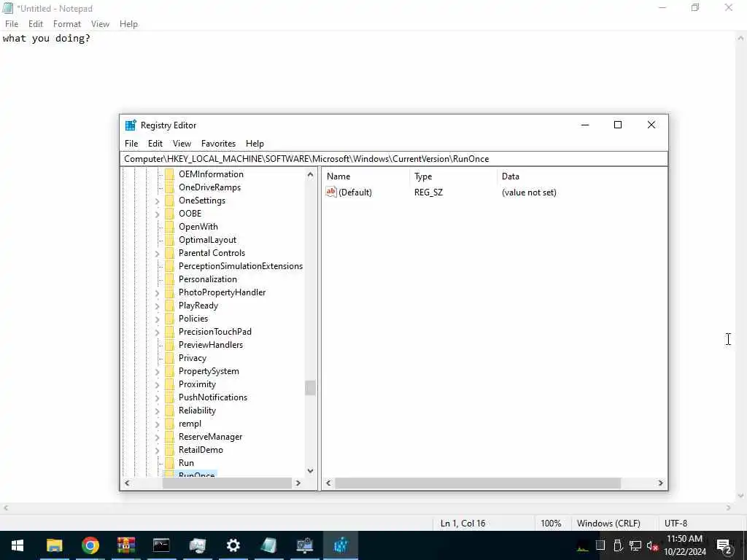Viewport: 747px width, 560px height.
Task: Expand the ReserveManager key
Action: pos(158,437)
